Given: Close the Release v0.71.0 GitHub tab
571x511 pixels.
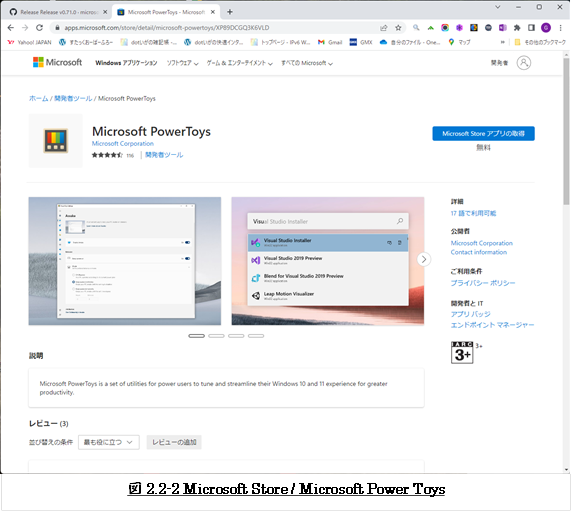Looking at the screenshot, I should [105, 12].
